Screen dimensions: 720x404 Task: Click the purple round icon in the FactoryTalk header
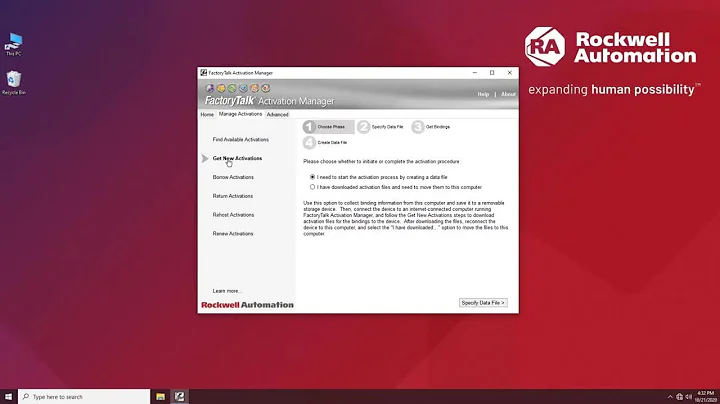point(210,88)
